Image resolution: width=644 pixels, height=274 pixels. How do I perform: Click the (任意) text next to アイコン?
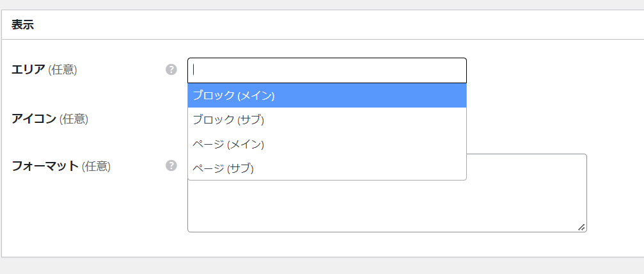(x=74, y=118)
